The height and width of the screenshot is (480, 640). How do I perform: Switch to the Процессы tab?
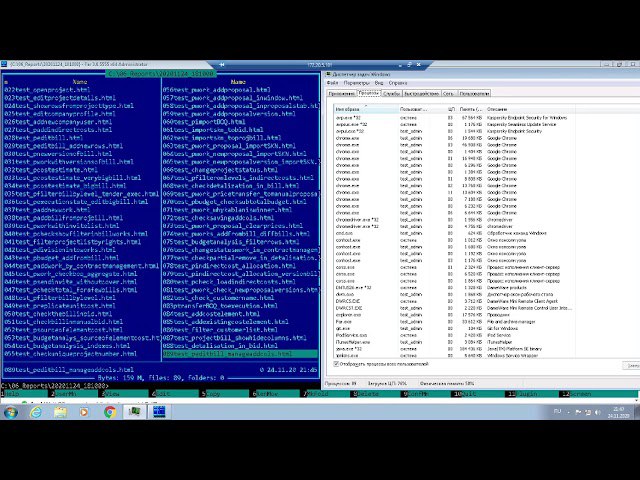[x=369, y=93]
